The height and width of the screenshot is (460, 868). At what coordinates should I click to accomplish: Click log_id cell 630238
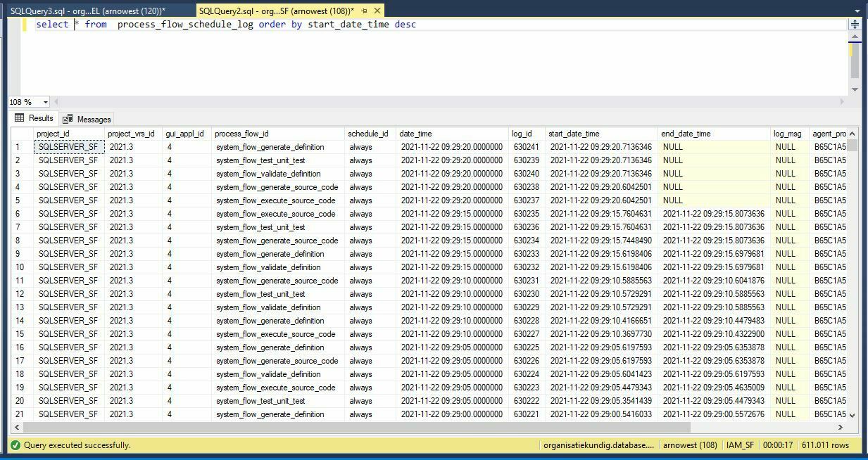coord(527,187)
